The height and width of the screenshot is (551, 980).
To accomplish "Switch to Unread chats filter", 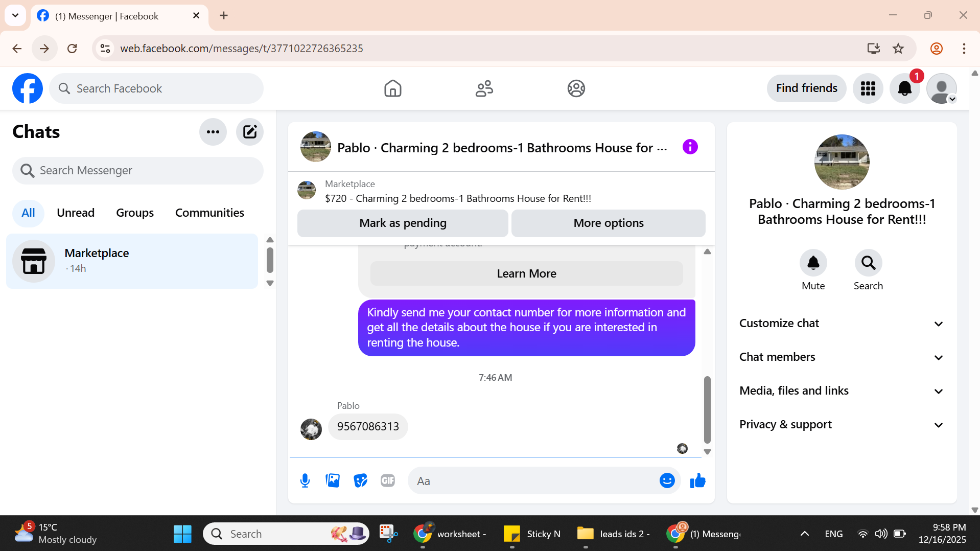I will [x=76, y=213].
